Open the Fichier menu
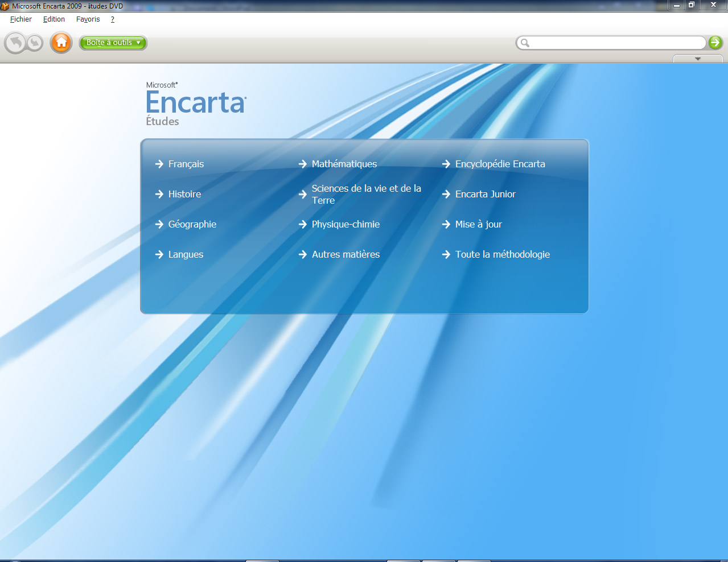Screen dimensions: 728x562 [21, 19]
